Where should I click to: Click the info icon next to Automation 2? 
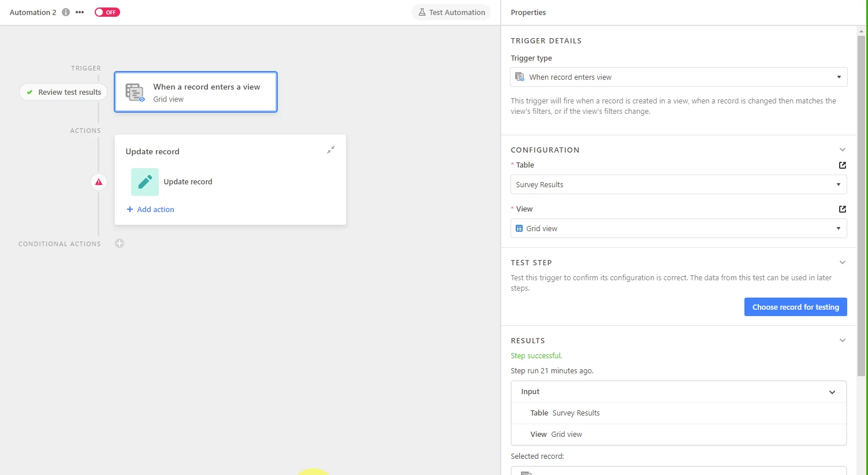click(x=66, y=12)
